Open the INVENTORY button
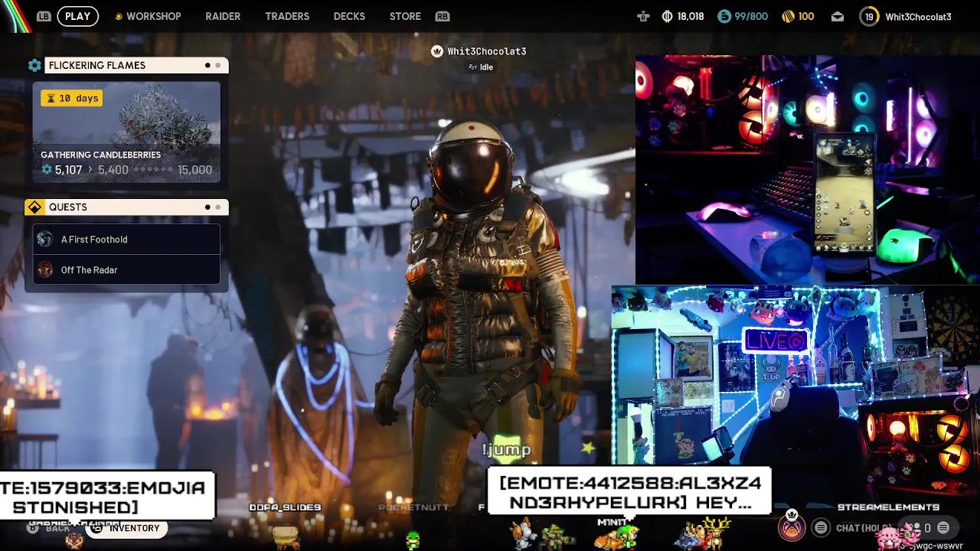 click(x=126, y=528)
